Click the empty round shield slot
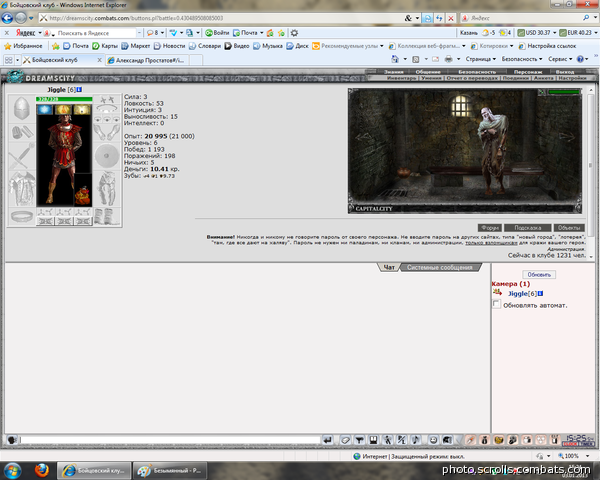600x480 pixels. click(x=107, y=156)
